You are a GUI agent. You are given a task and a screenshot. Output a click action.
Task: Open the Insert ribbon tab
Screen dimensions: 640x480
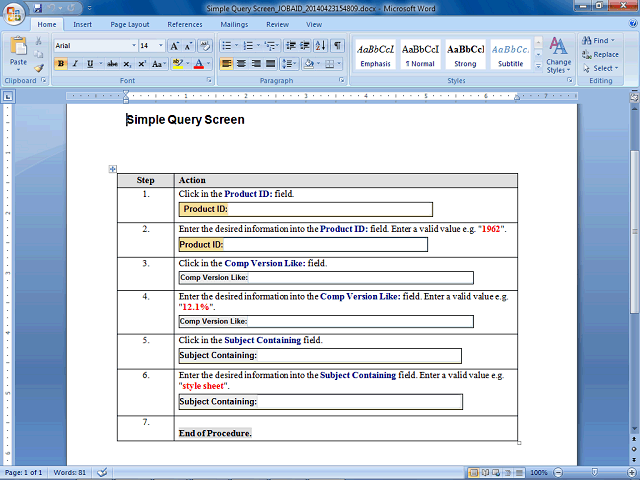click(x=82, y=24)
